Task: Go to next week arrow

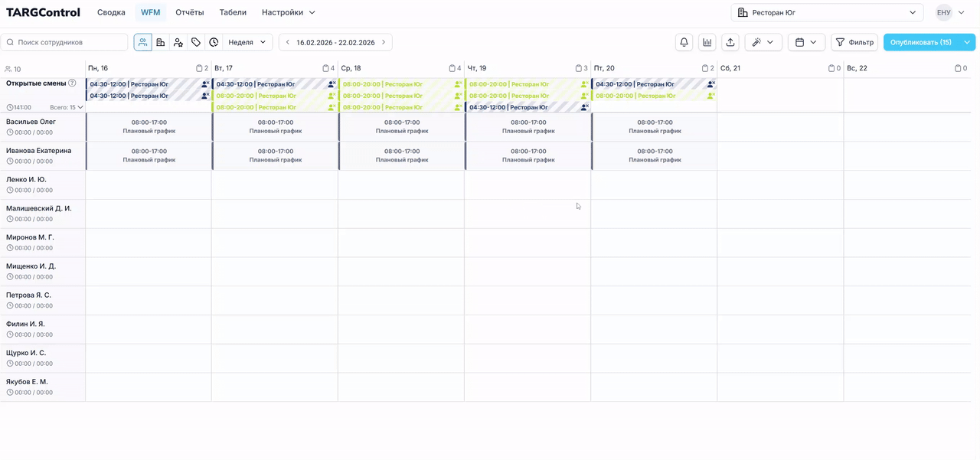Action: (x=384, y=42)
